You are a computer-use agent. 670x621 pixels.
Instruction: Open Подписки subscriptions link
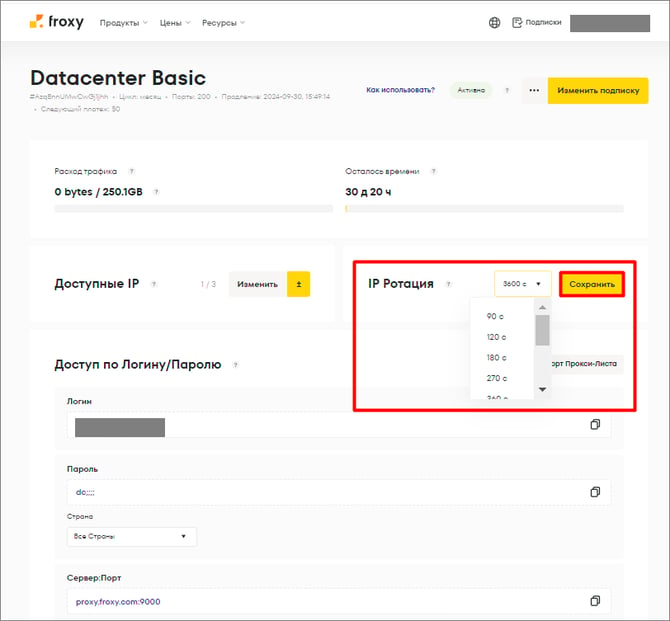coord(537,22)
